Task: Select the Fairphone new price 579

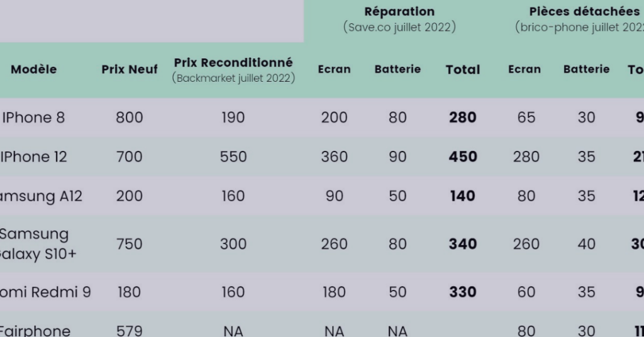Action: click(130, 331)
